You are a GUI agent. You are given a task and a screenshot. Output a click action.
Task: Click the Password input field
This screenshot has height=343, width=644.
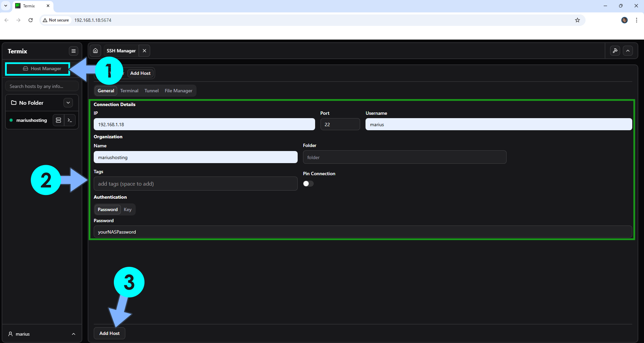point(363,232)
